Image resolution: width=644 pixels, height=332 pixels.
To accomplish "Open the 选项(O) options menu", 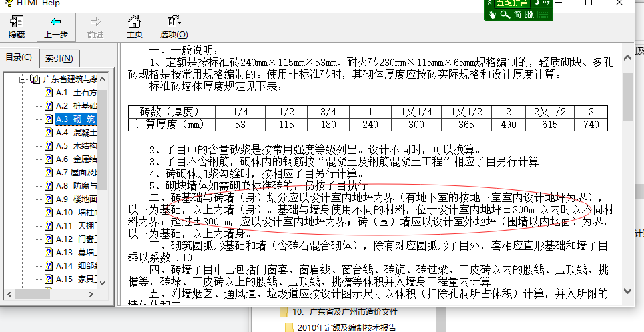I will [174, 27].
